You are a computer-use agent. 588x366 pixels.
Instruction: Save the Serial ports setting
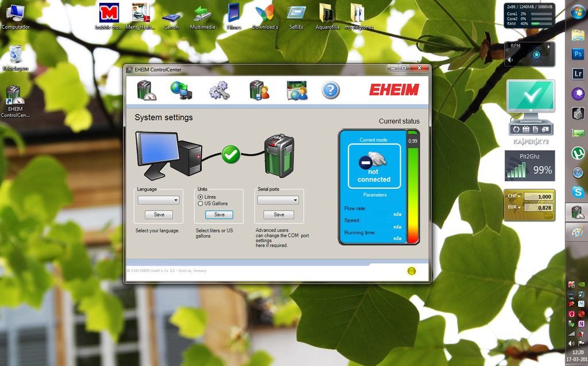pyautogui.click(x=278, y=215)
